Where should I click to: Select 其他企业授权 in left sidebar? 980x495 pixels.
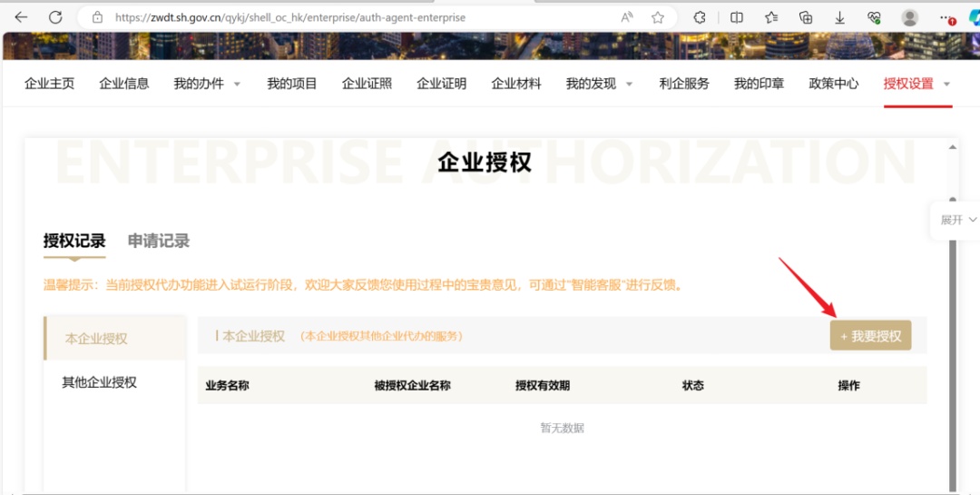[x=99, y=382]
